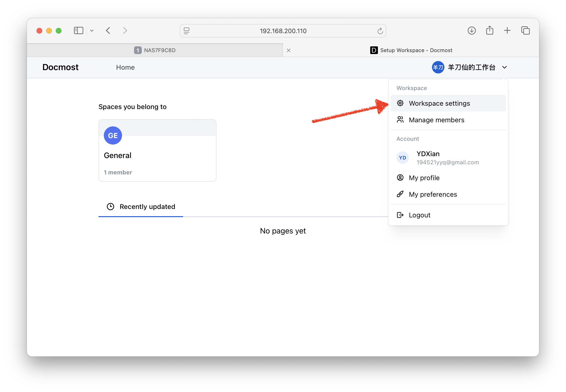Click the workspace name 羊刀仙的工作台
Viewport: 566px width, 392px height.
471,67
